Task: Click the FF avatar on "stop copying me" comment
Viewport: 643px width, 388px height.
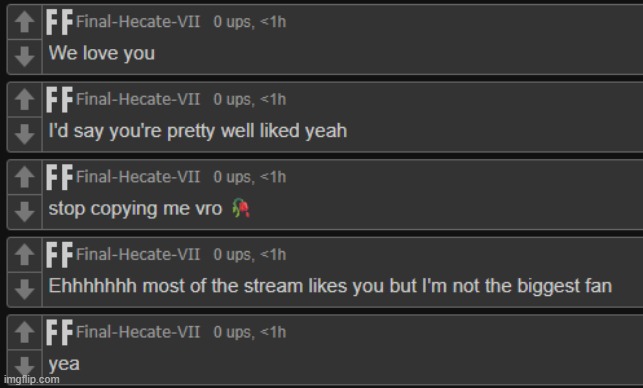Action: [59, 177]
